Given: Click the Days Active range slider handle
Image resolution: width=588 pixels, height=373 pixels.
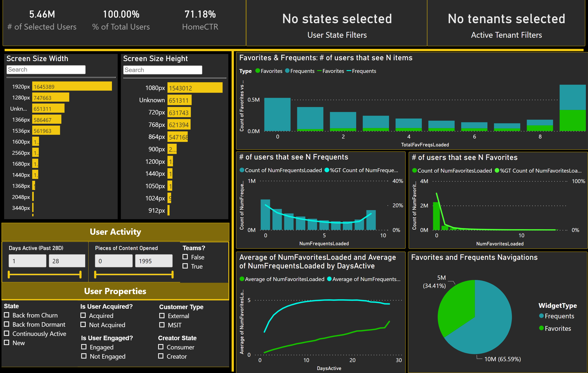Looking at the screenshot, I should (x=9, y=275).
